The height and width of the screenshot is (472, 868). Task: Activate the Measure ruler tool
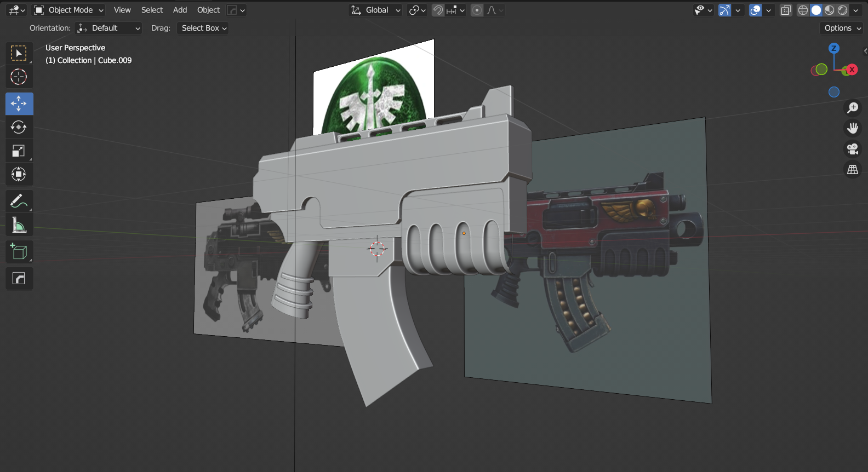19,225
